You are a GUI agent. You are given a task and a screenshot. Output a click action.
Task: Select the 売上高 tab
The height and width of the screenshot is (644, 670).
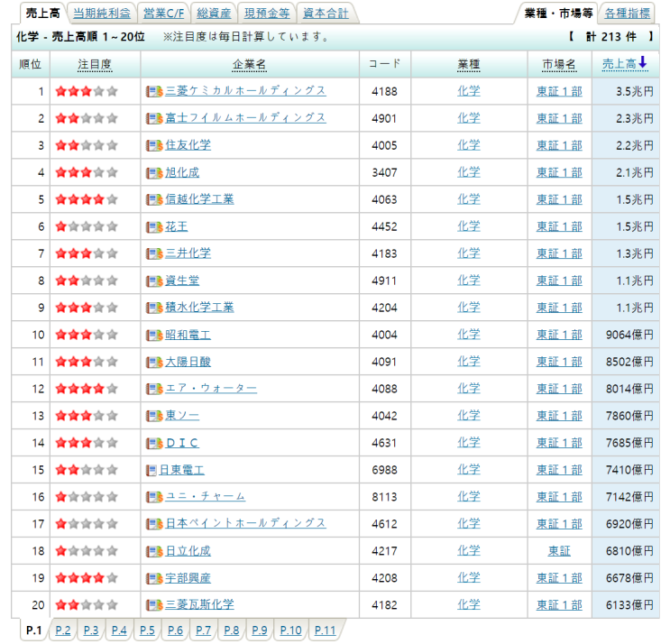coord(42,14)
